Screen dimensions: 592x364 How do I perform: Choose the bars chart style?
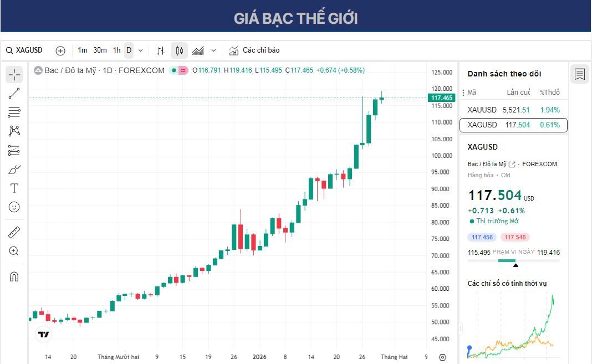[x=161, y=50]
